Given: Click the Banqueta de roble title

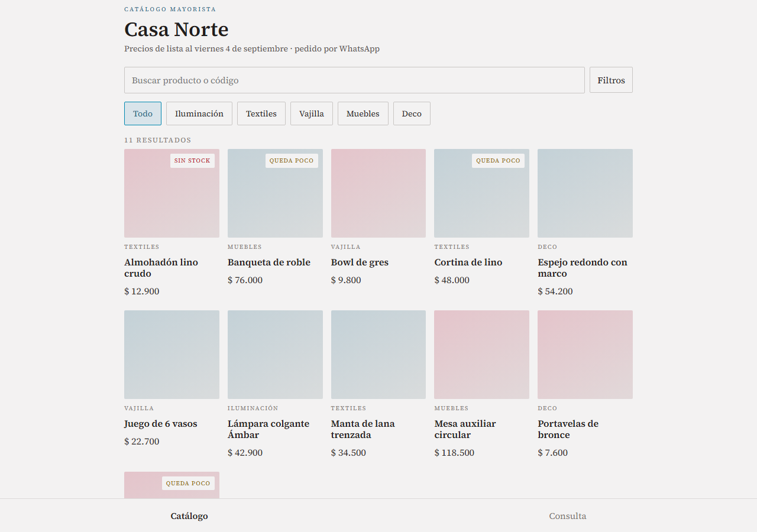Looking at the screenshot, I should click(269, 262).
